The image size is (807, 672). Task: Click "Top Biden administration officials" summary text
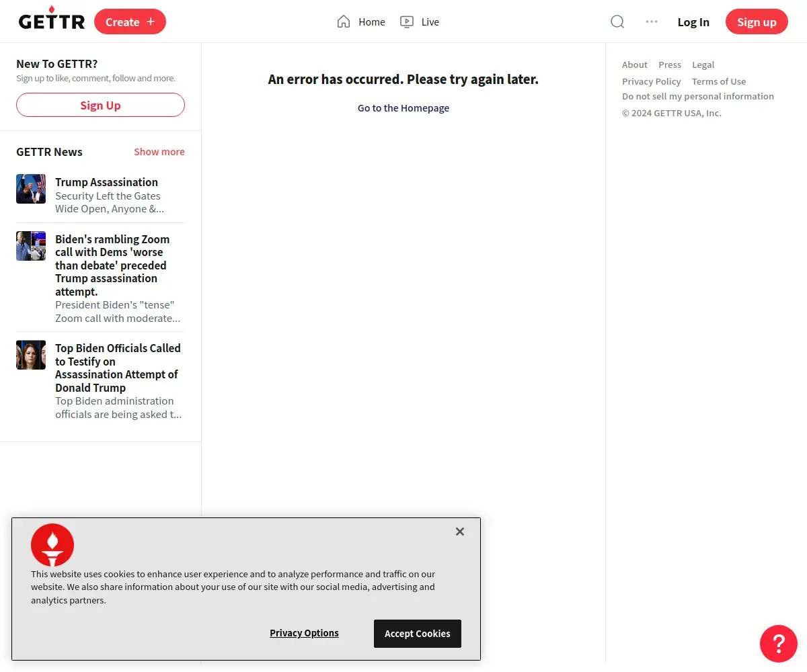(x=118, y=408)
